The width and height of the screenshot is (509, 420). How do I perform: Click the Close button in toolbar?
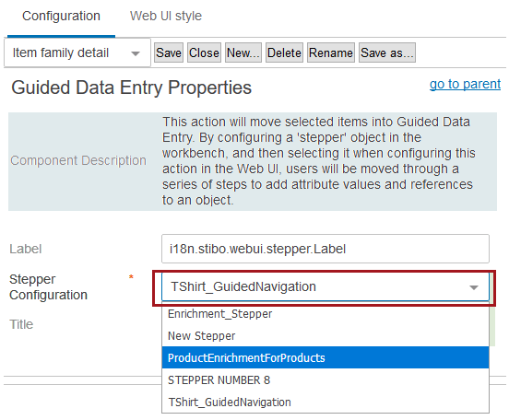pyautogui.click(x=204, y=52)
